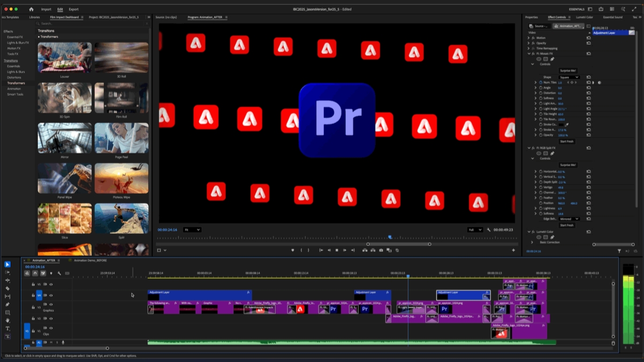Image resolution: width=644 pixels, height=362 pixels.
Task: Switch to the Lumetri Color tab
Action: [x=584, y=17]
